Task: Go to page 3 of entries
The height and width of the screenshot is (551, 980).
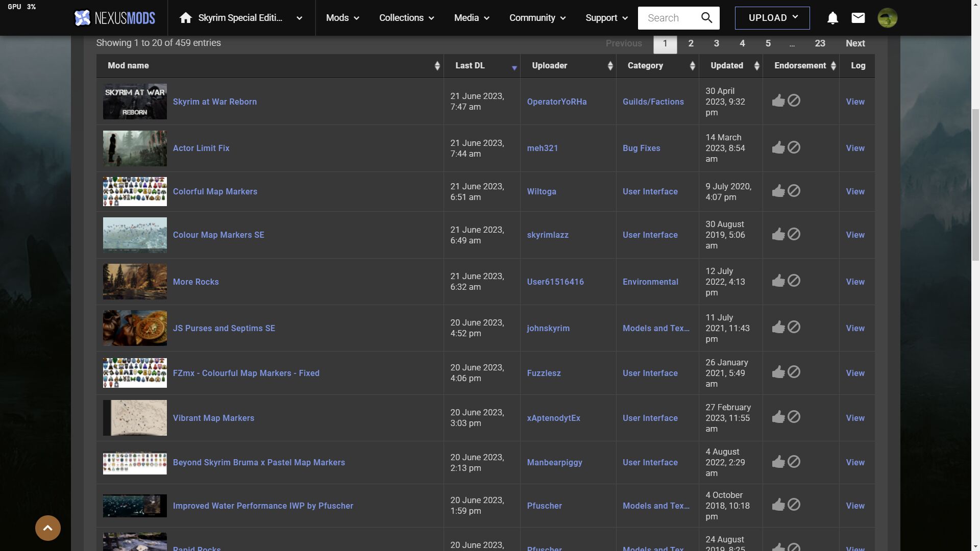Action: [716, 44]
